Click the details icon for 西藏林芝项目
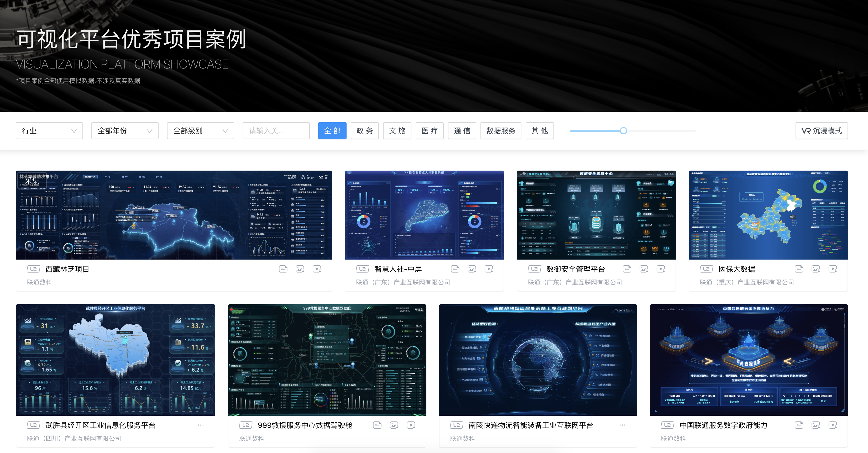This screenshot has height=453, width=868. (x=283, y=269)
